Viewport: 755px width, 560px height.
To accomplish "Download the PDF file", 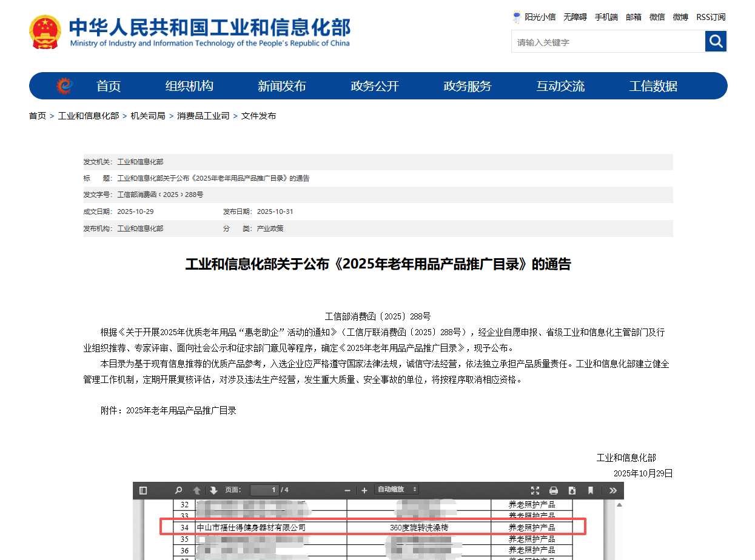I will tap(572, 490).
